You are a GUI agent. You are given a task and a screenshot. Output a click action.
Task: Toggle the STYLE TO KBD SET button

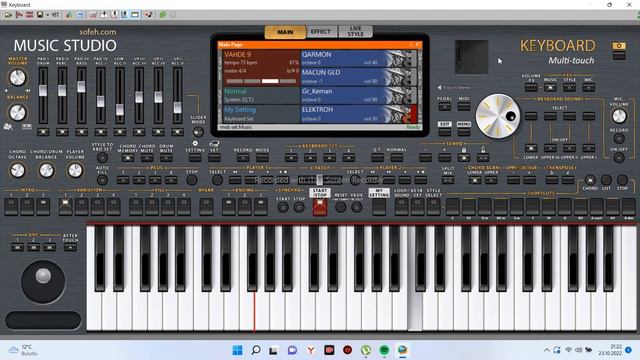tap(102, 158)
